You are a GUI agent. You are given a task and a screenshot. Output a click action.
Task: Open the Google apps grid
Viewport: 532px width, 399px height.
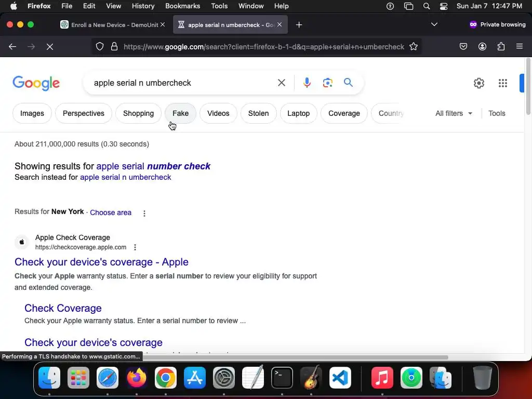coord(502,83)
